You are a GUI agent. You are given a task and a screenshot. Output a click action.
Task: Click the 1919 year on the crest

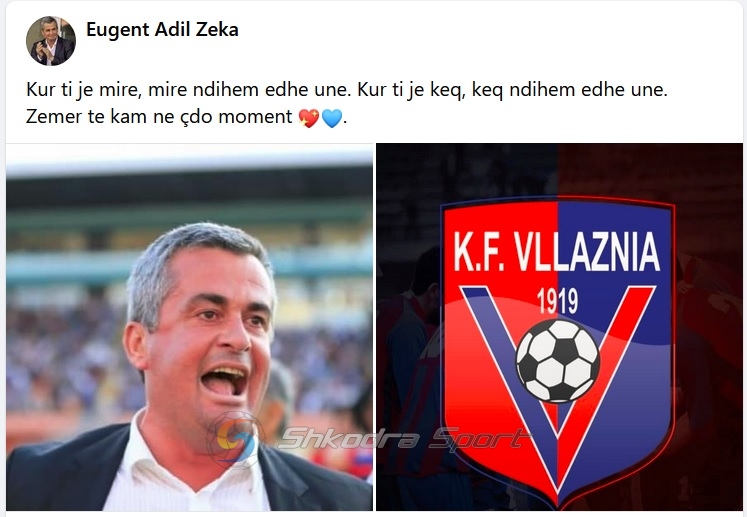coord(557,301)
